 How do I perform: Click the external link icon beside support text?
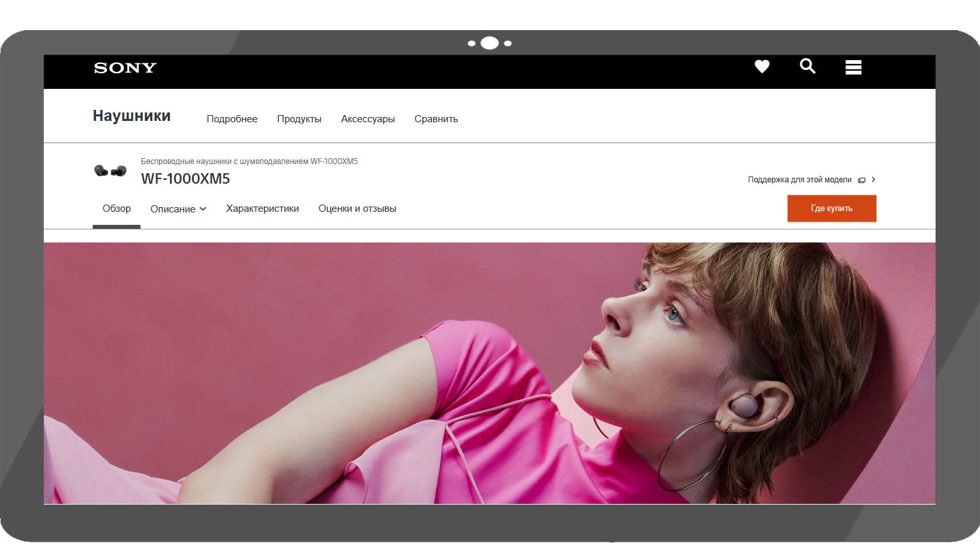[x=862, y=180]
